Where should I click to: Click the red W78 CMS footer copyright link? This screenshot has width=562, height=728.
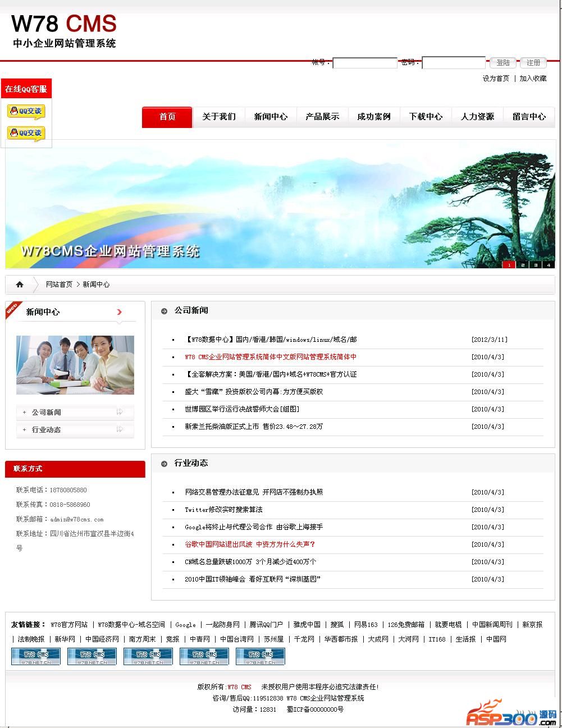point(239,687)
